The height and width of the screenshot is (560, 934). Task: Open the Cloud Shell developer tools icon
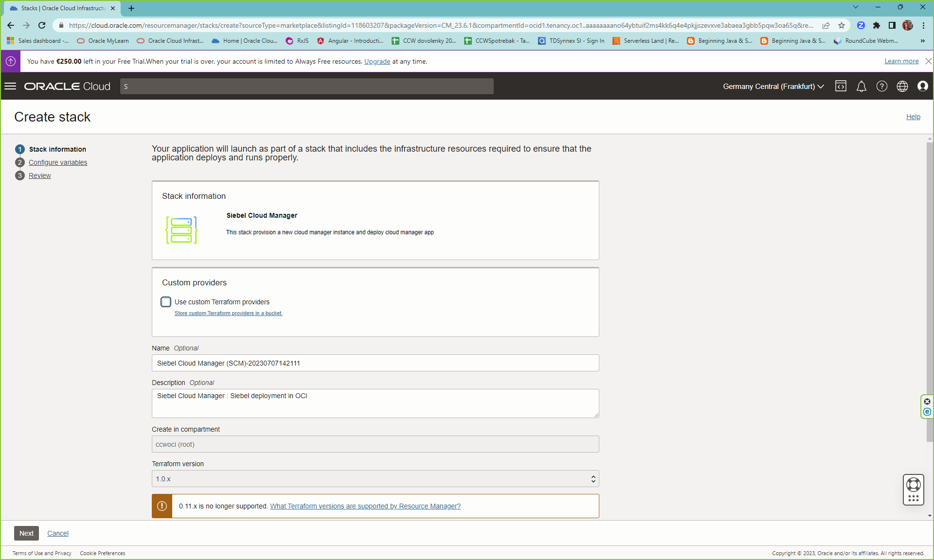(841, 86)
